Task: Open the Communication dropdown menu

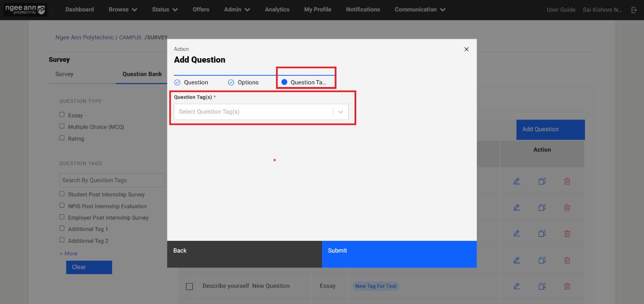Action: tap(420, 9)
